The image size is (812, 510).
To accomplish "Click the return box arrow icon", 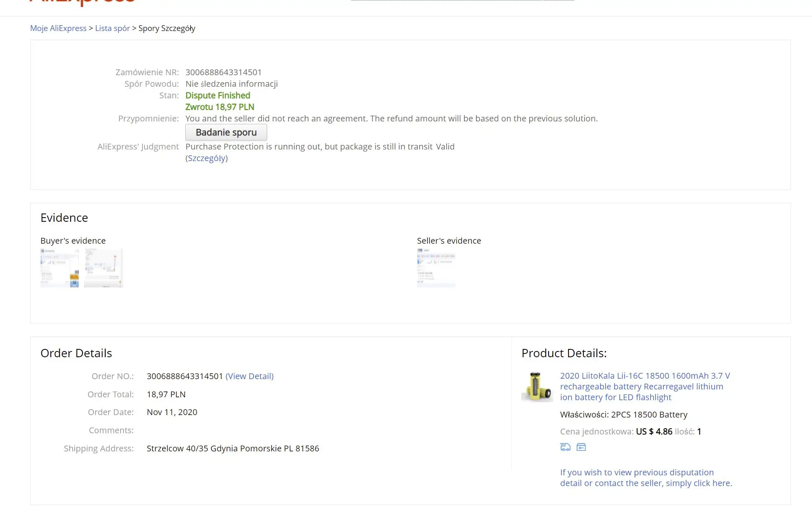I will [x=581, y=447].
